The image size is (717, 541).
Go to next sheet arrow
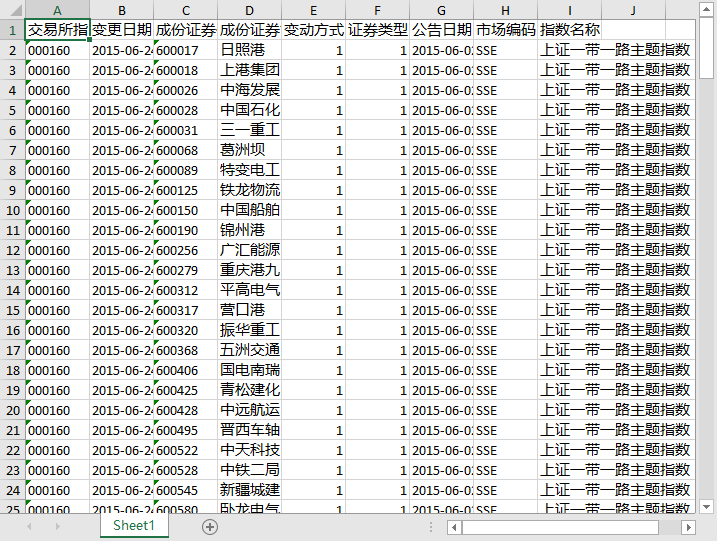[58, 527]
